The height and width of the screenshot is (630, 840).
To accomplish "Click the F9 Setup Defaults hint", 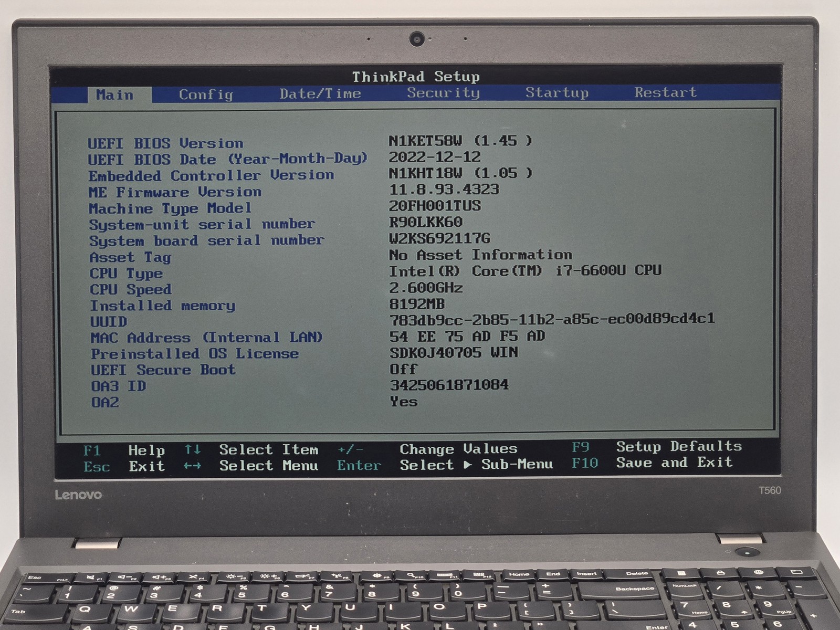I will coord(657,447).
